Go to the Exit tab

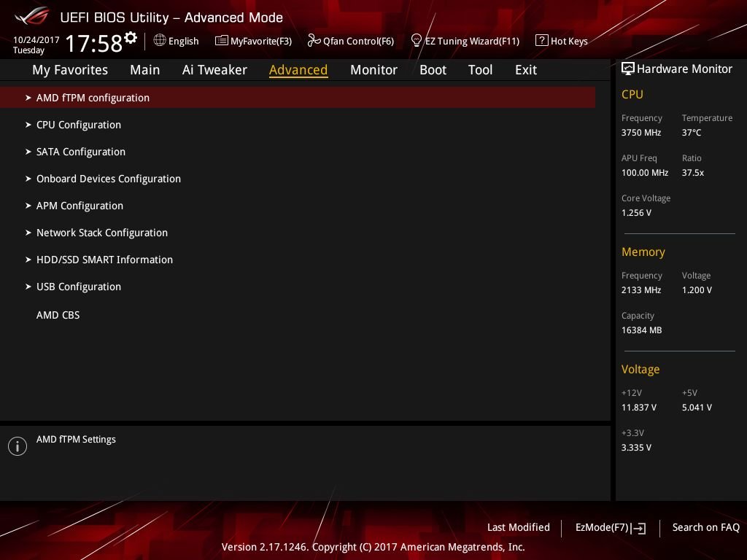pos(526,70)
